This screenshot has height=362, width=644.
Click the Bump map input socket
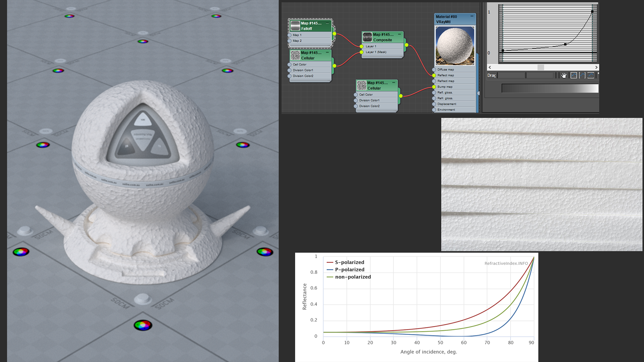[x=434, y=87]
